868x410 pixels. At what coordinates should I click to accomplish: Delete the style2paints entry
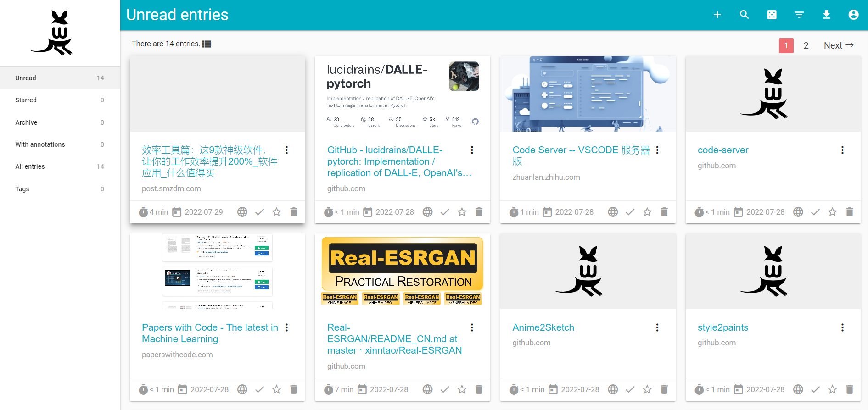coord(850,389)
